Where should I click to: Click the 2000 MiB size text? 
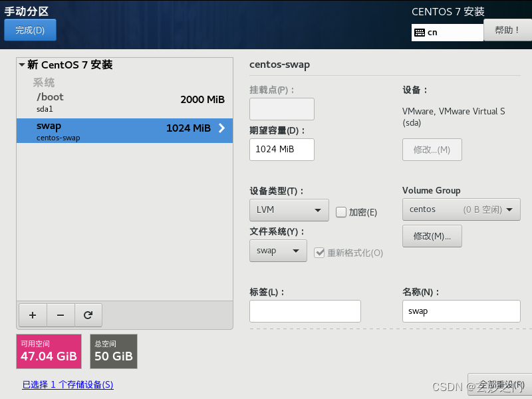pyautogui.click(x=203, y=99)
